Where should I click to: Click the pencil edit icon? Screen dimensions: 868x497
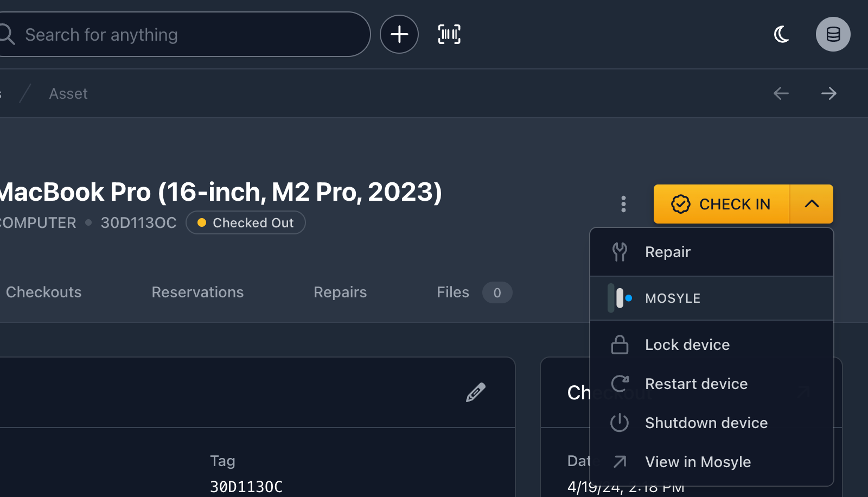coord(475,392)
